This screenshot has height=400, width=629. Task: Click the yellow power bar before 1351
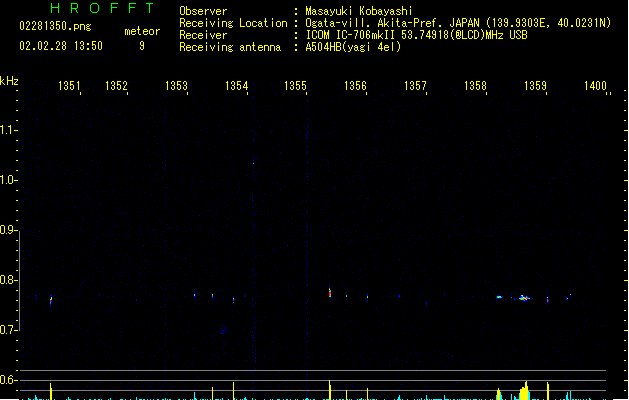[51, 391]
